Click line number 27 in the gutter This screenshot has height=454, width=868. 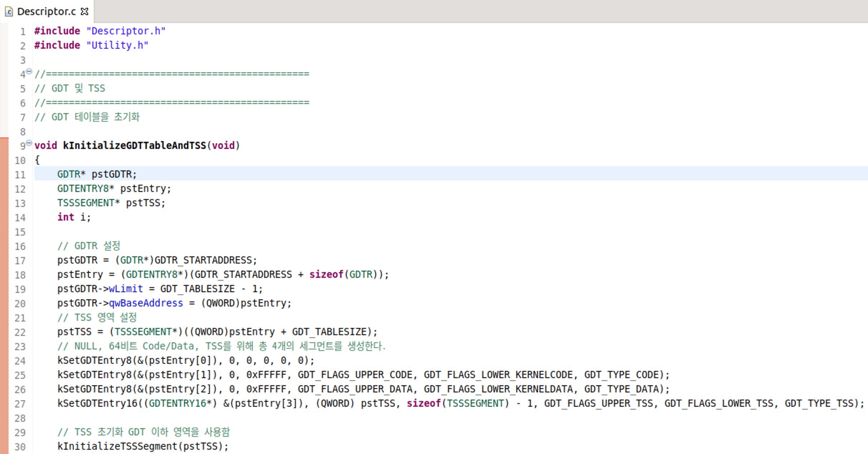(20, 404)
